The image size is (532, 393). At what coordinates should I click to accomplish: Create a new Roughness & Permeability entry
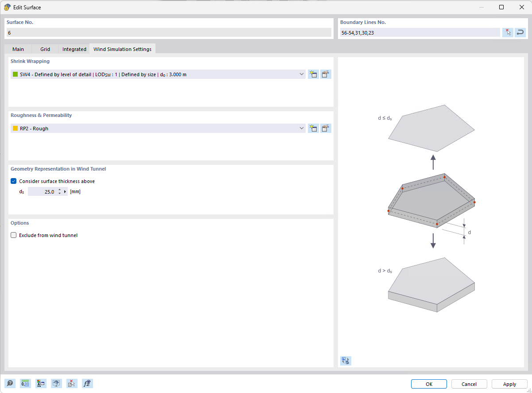313,128
